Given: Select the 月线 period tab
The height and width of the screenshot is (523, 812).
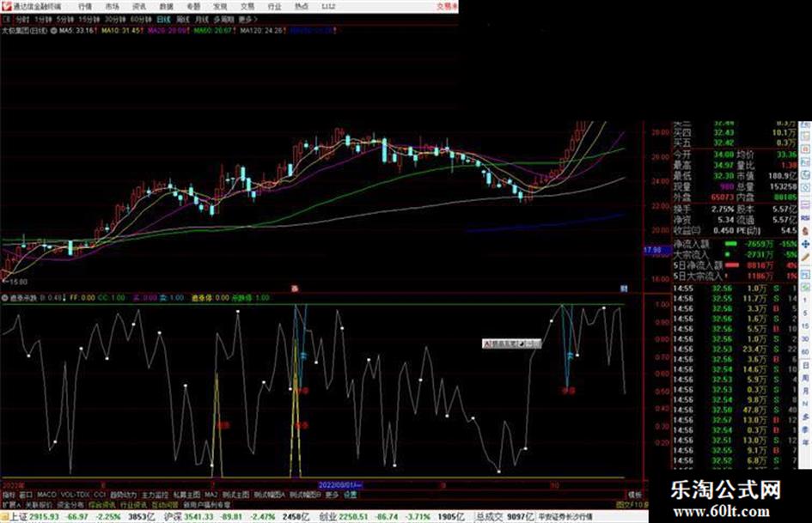Looking at the screenshot, I should coord(201,19).
